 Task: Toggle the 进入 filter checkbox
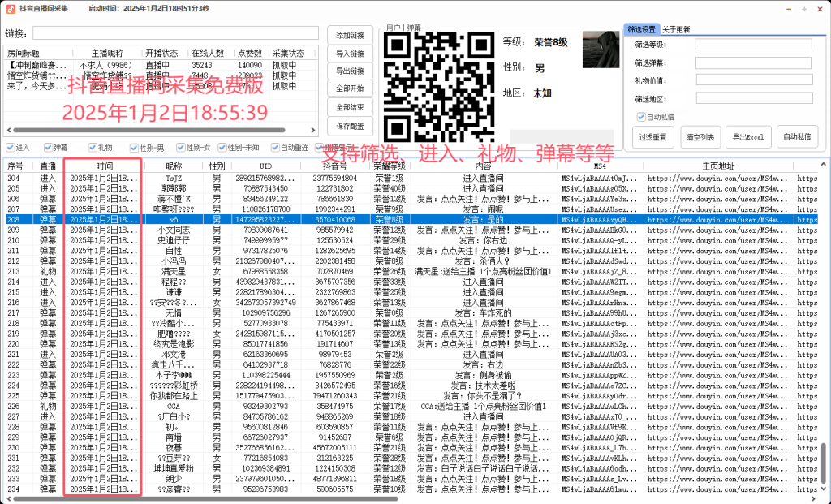pos(8,148)
